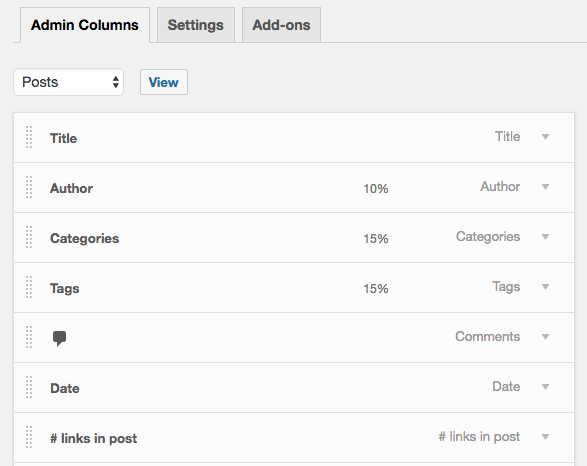Click the gray Author type label

pos(500,186)
